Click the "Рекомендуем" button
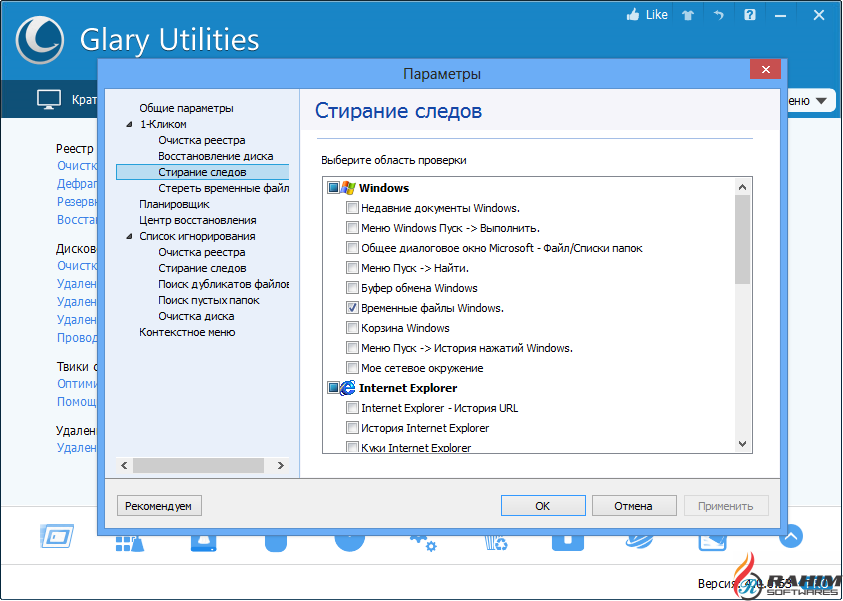 click(x=159, y=506)
